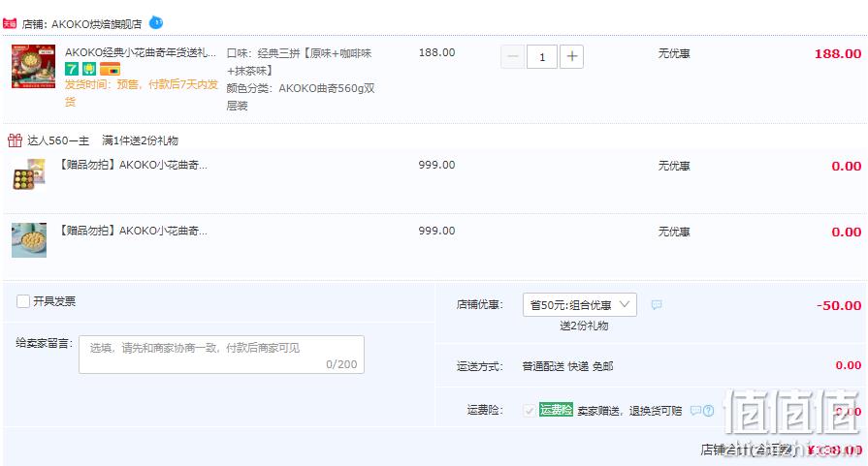The width and height of the screenshot is (868, 466).
Task: Click the Tmall logo icon beside store name
Action: tap(10, 24)
